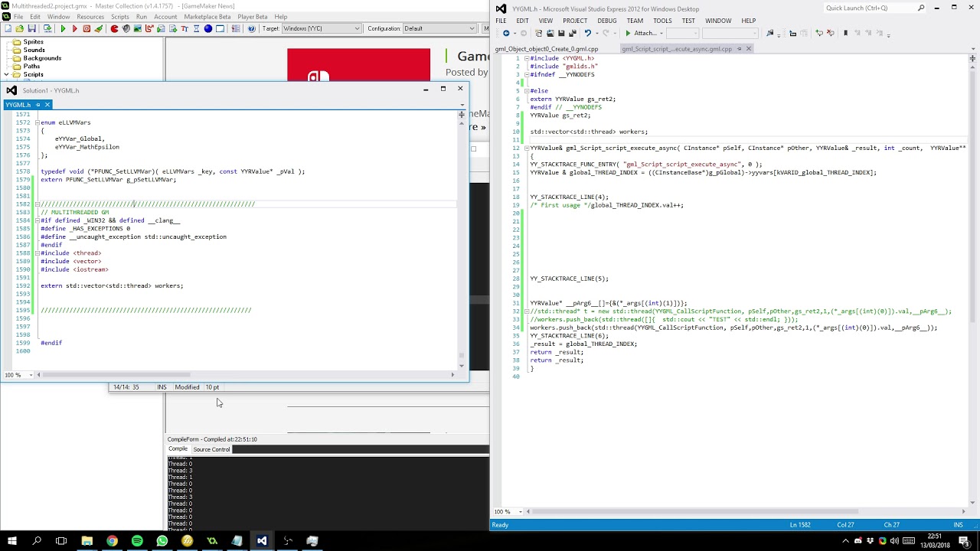Viewport: 980px width, 551px height.
Task: Click Visual Studio editor vertical scrollbar
Action: (x=973, y=285)
